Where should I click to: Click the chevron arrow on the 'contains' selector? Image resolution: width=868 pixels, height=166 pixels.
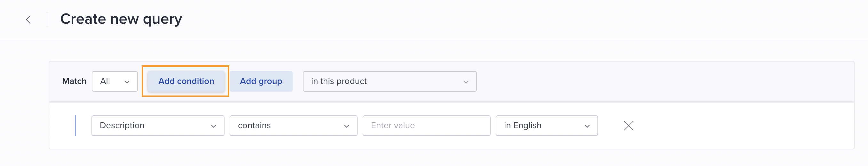[346, 126]
